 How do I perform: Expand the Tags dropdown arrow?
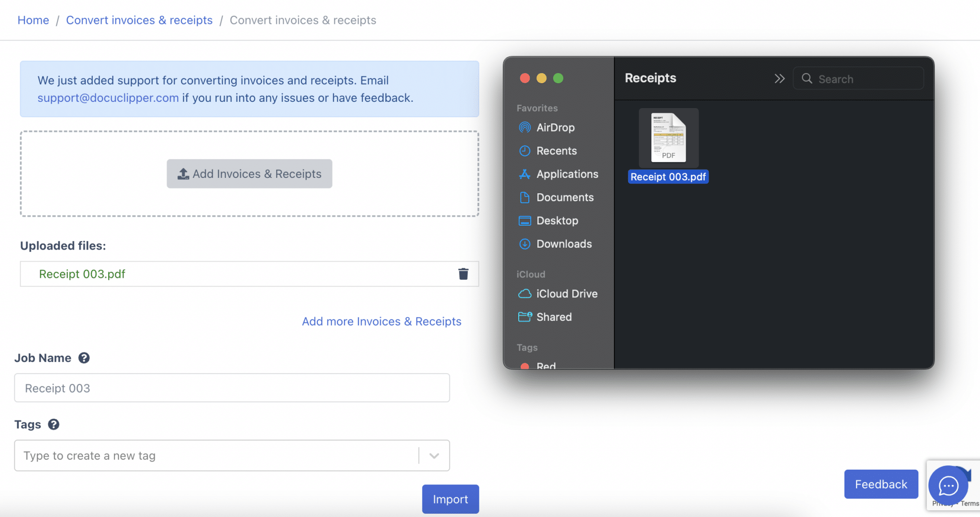coord(434,456)
